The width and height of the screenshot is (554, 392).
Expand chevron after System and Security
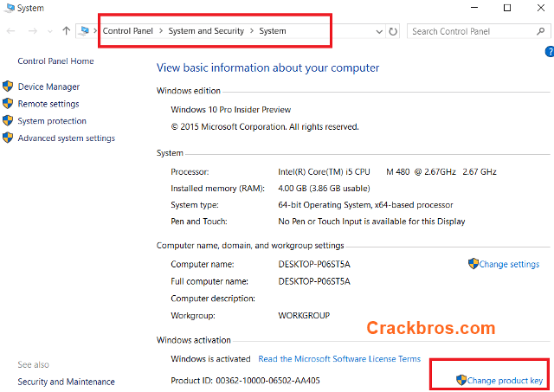252,31
